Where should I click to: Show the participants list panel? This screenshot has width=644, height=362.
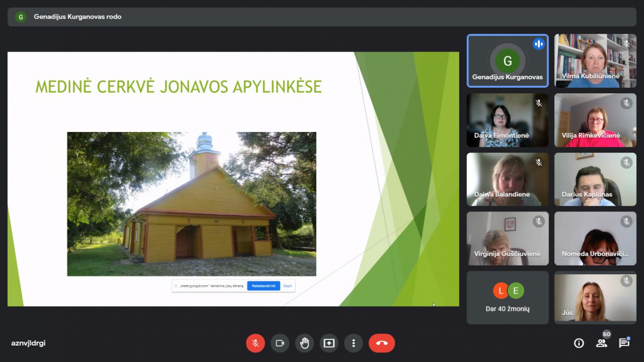pyautogui.click(x=602, y=343)
